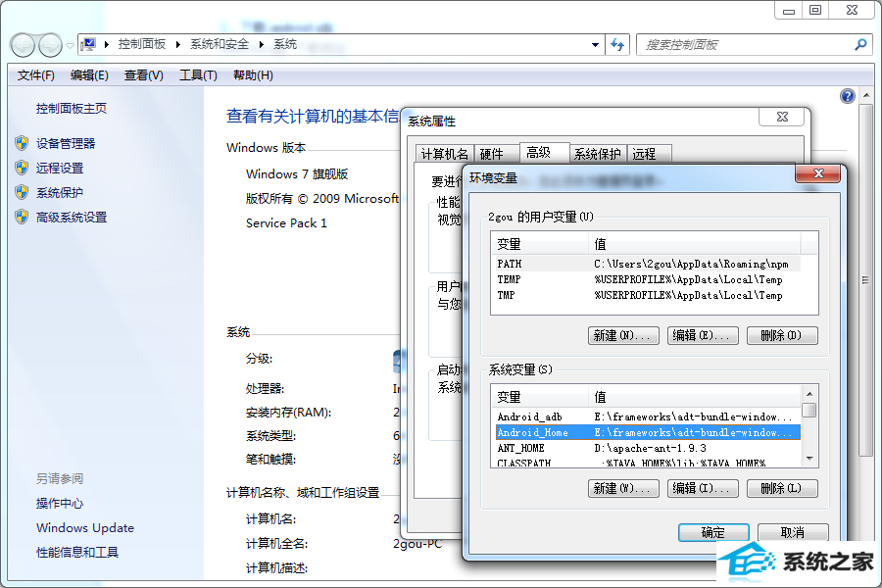Expand the arrow after 系统和安全 breadcrumb
This screenshot has width=882, height=588.
[261, 44]
